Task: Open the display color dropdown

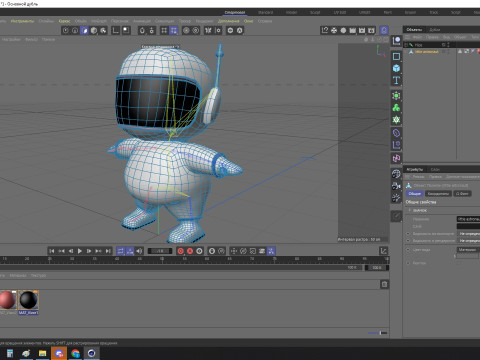Action: 468,249
